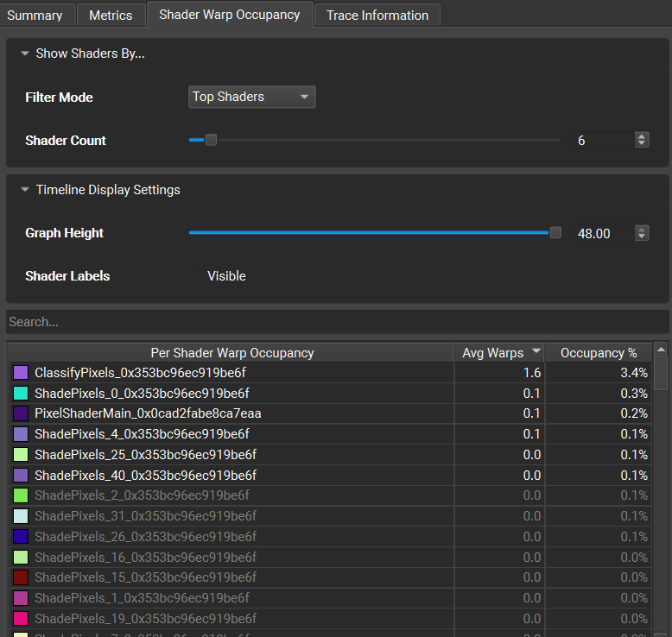Click the ShadePixels_16 color swatch

click(x=21, y=557)
